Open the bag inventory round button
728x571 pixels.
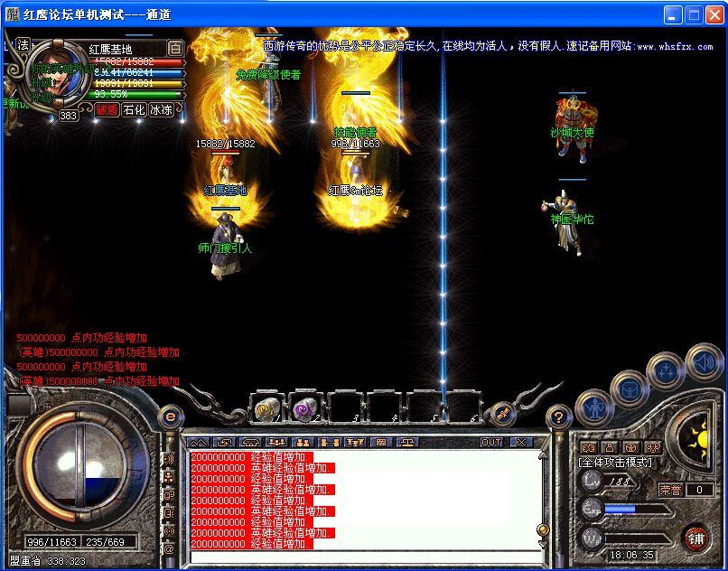[x=629, y=389]
